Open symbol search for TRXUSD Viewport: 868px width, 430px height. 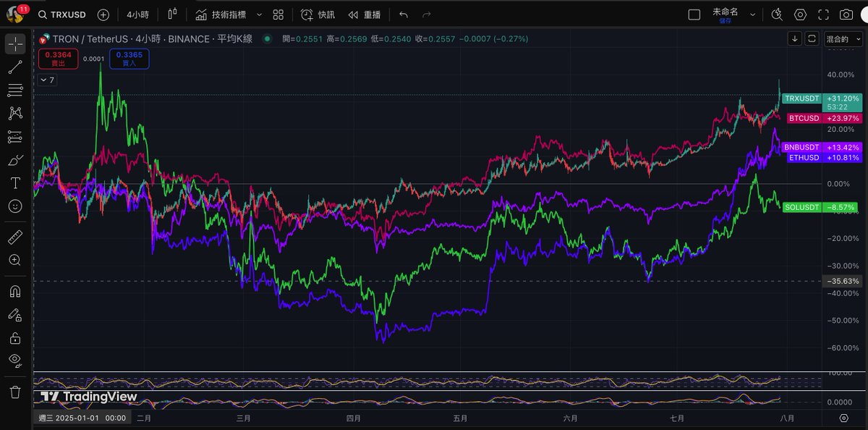click(x=62, y=14)
